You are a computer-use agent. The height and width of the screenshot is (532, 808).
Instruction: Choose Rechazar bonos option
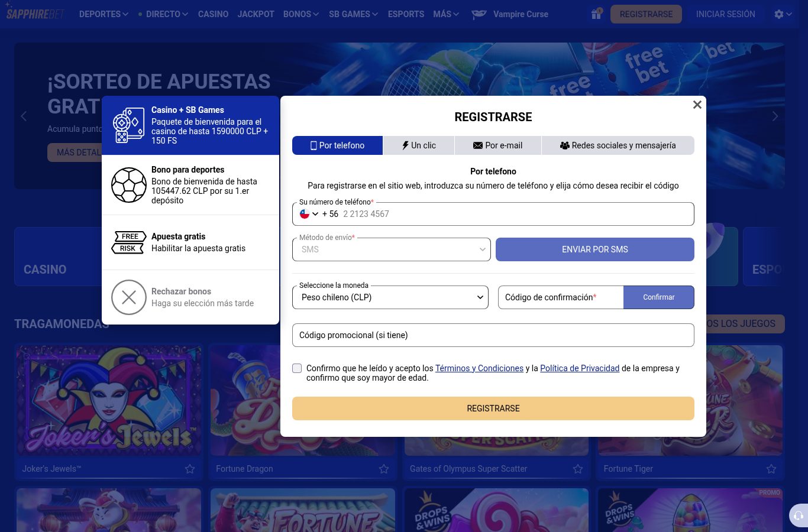click(190, 297)
